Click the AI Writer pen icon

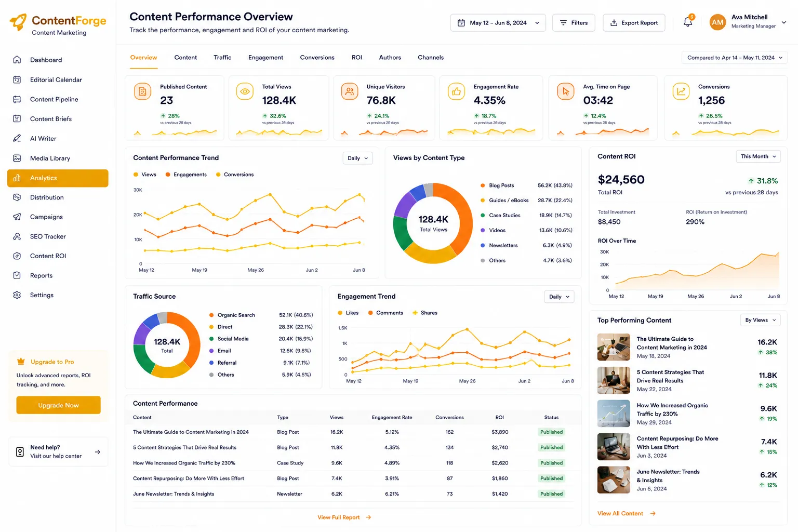tap(17, 138)
